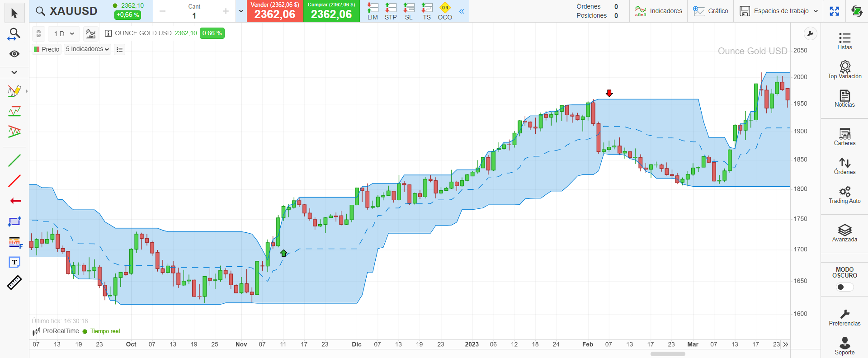Click the Comprar buy price button
This screenshot has height=358, width=868.
tap(331, 11)
